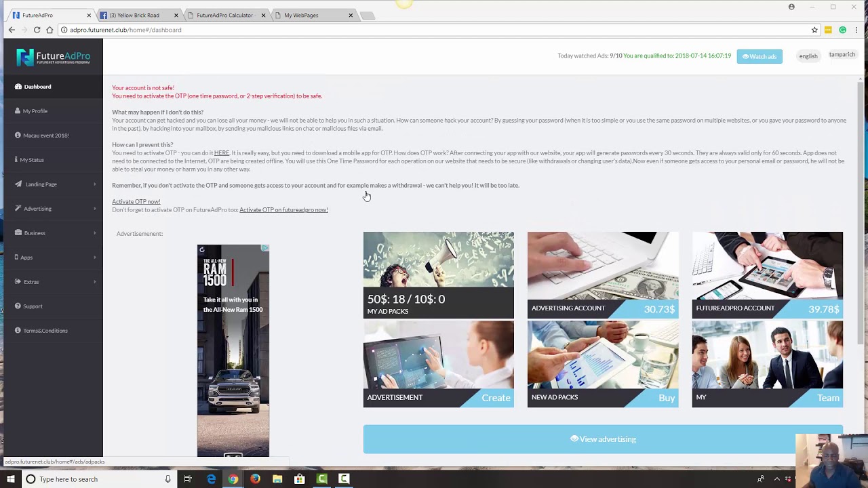Screen dimensions: 868x488
Task: Click the Dashboard sidebar icon
Action: click(18, 87)
